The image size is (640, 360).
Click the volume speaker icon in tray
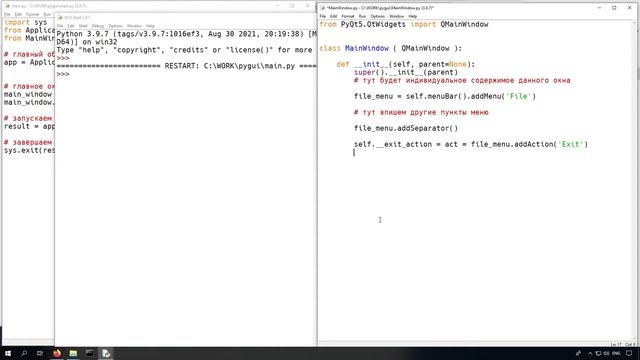coord(606,353)
